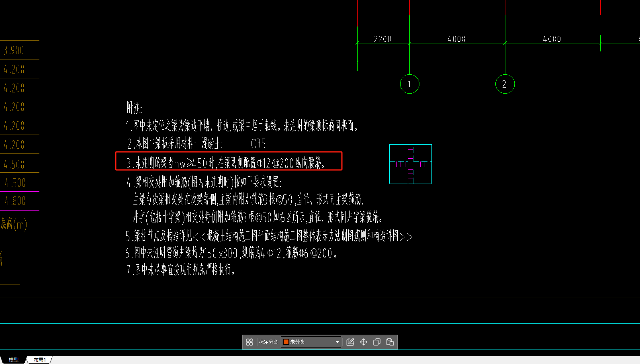Click the 4000 dimension right of axis 2
The width and height of the screenshot is (640, 364).
coord(552,39)
